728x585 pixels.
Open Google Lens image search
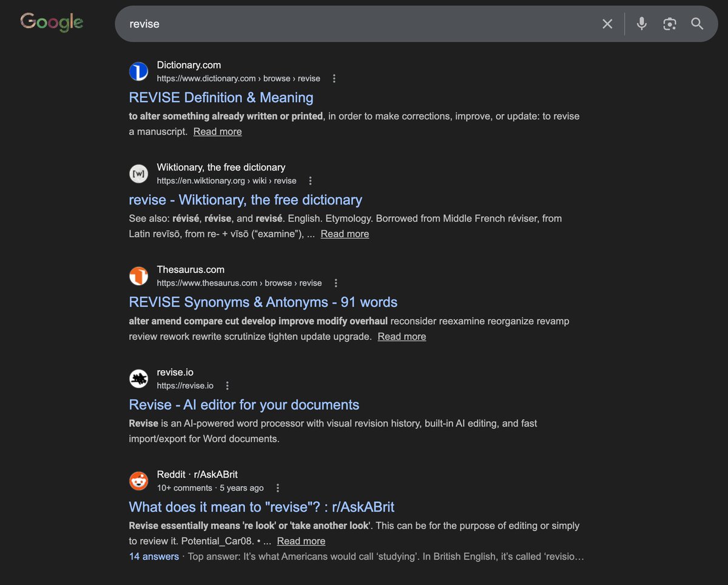(669, 24)
